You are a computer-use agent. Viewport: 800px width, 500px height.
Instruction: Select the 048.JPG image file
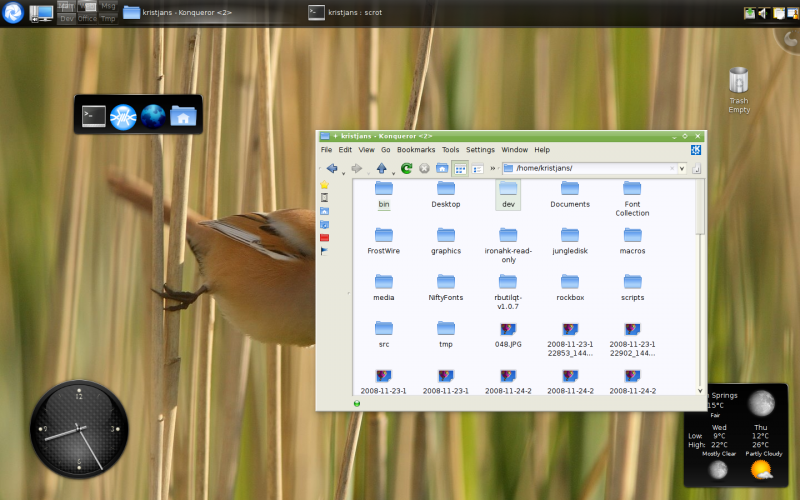coord(508,335)
